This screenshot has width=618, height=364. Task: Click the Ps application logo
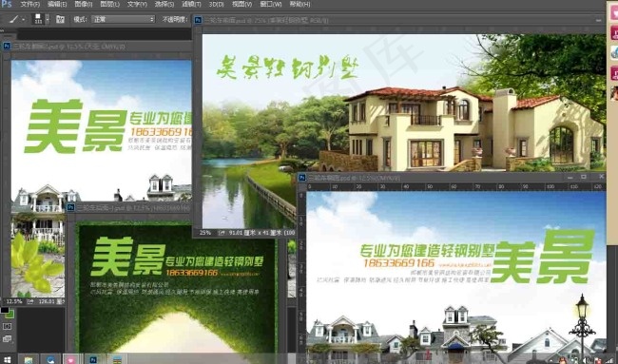coord(7,4)
